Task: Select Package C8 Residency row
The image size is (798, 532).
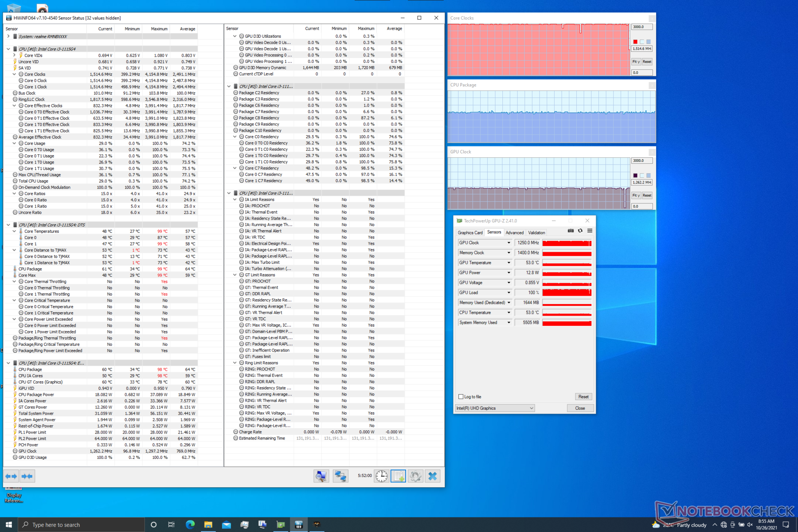Action: pos(318,118)
